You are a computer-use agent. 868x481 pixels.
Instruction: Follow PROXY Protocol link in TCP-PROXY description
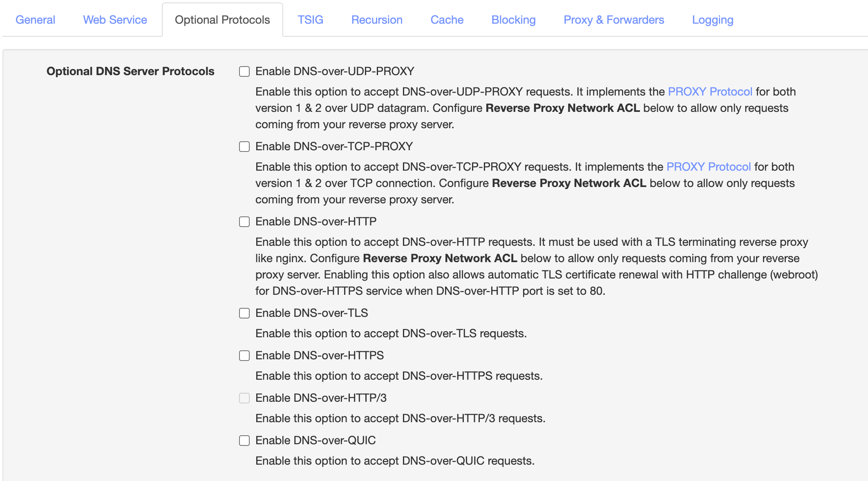[708, 167]
